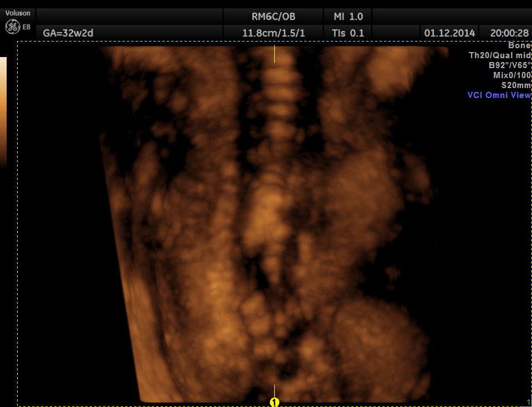Click the MI 1.0 indicator
The width and height of the screenshot is (532, 407).
coord(347,17)
